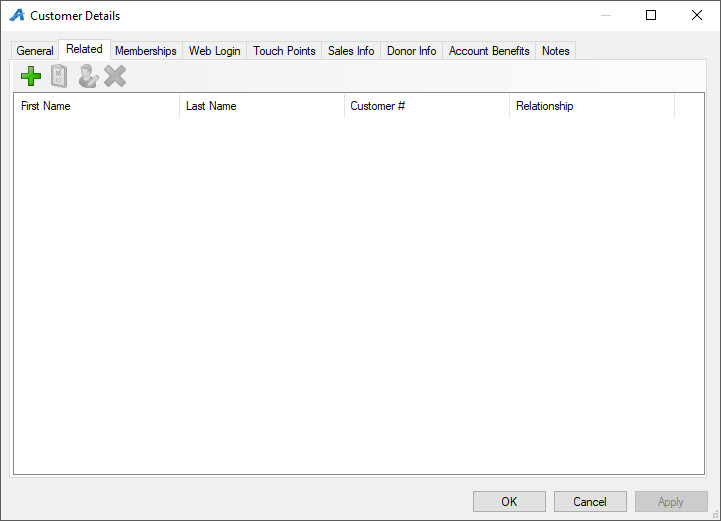Image resolution: width=721 pixels, height=521 pixels.
Task: Sort by the Last Name column header
Action: (262, 106)
